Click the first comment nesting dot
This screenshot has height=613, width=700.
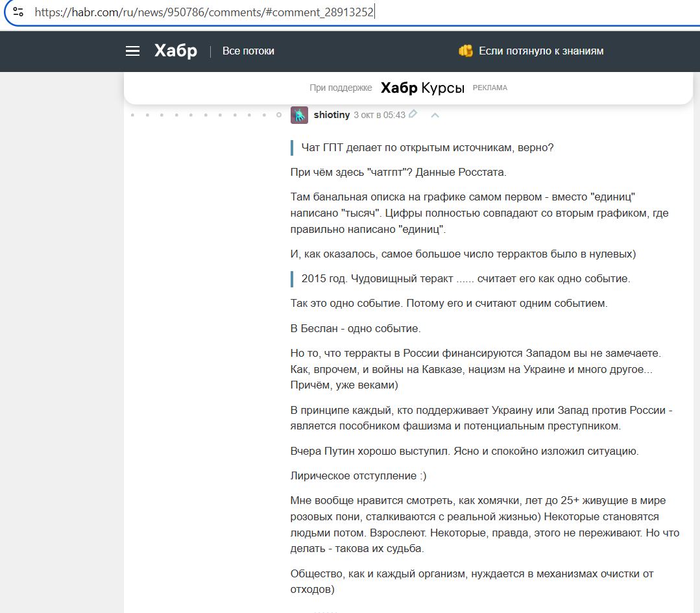(132, 115)
